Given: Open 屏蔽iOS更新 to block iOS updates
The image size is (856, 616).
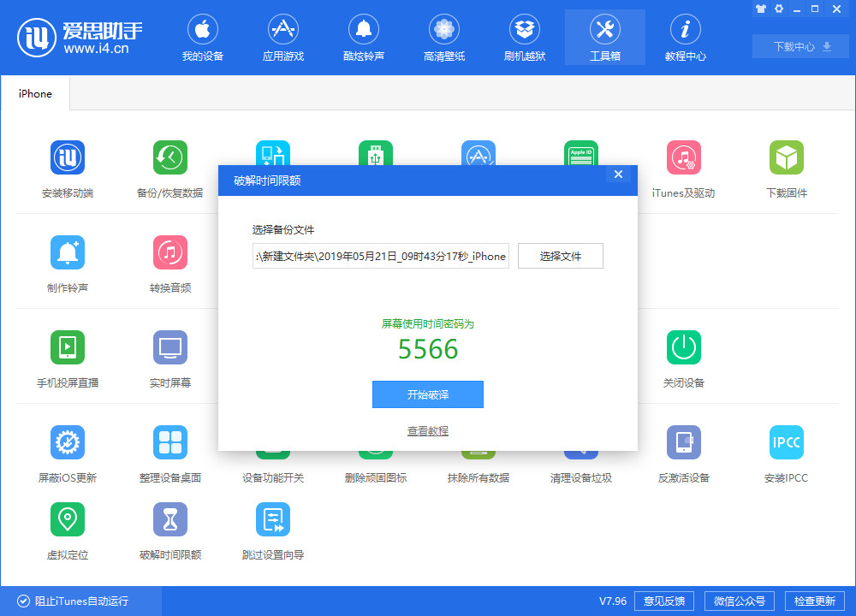Looking at the screenshot, I should coord(68,442).
